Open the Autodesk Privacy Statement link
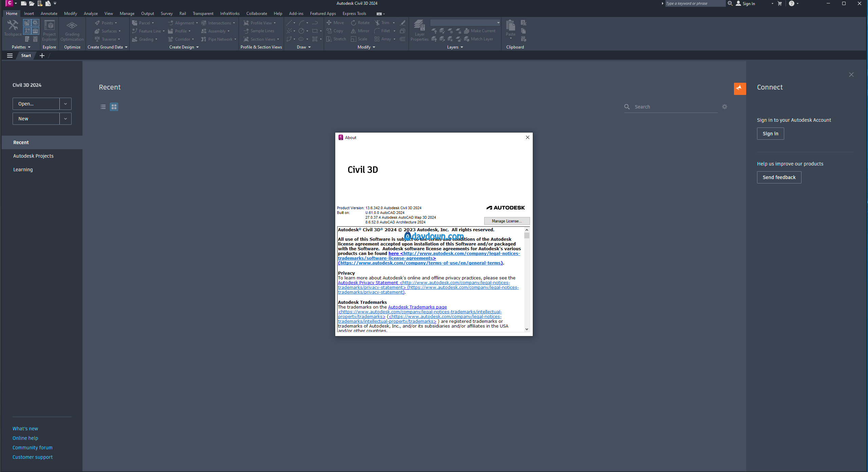The image size is (868, 472). tap(368, 282)
